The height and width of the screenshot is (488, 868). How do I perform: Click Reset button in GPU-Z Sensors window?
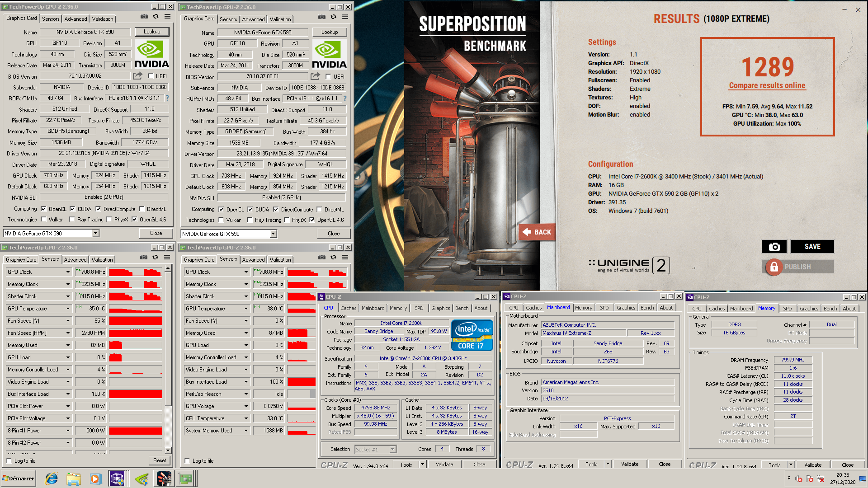160,460
